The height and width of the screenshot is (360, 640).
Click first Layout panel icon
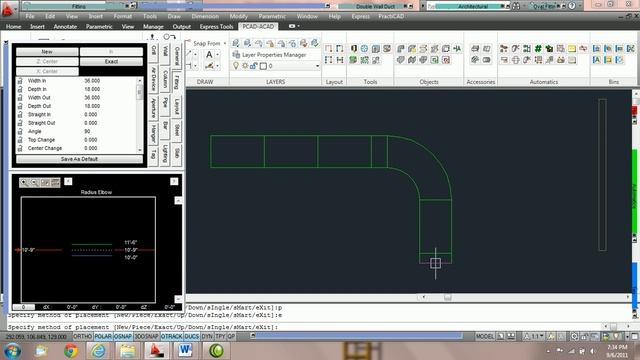coord(329,49)
